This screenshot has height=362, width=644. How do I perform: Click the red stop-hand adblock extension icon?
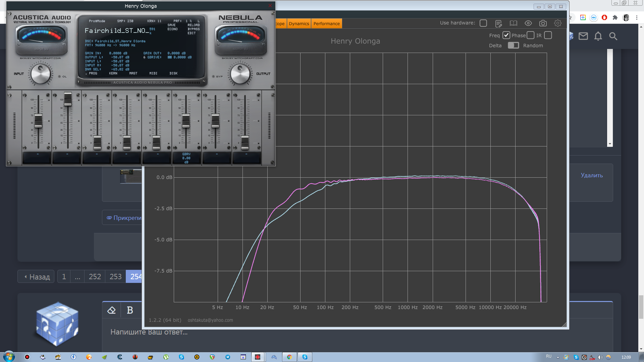point(604,17)
